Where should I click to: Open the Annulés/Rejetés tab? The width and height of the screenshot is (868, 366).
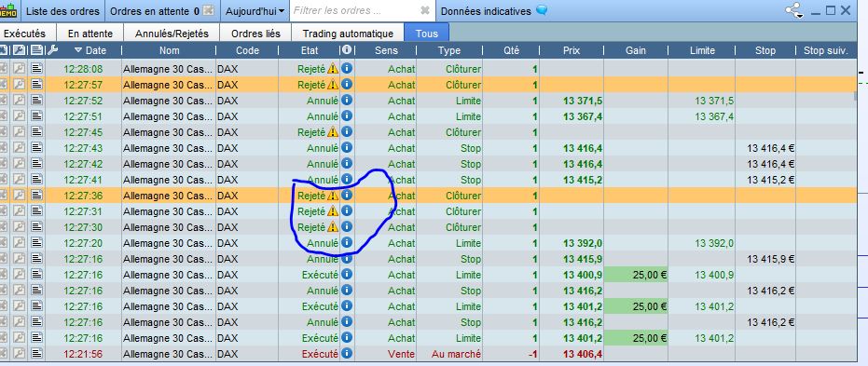click(x=172, y=34)
